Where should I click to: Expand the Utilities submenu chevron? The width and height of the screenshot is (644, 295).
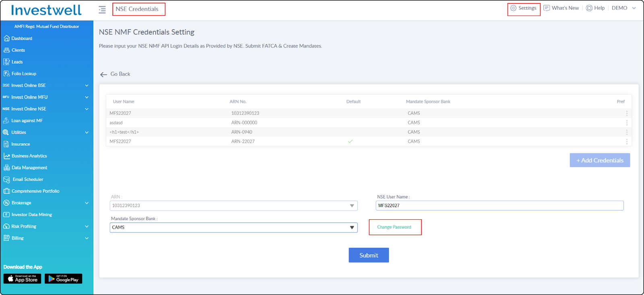point(87,132)
